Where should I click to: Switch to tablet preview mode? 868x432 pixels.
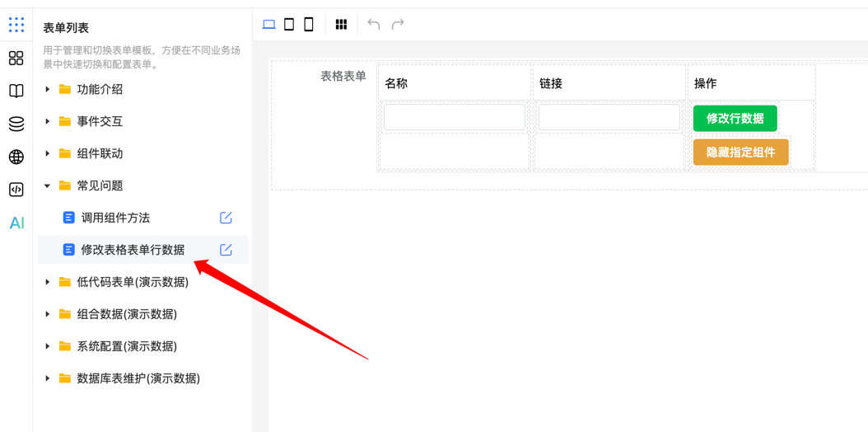tap(289, 25)
